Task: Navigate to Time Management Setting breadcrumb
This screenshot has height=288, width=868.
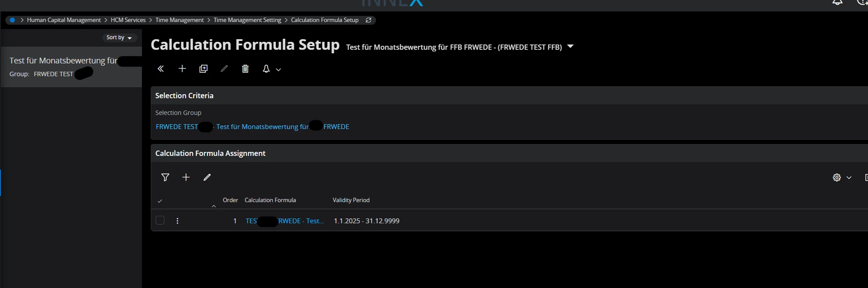Action: (247, 20)
